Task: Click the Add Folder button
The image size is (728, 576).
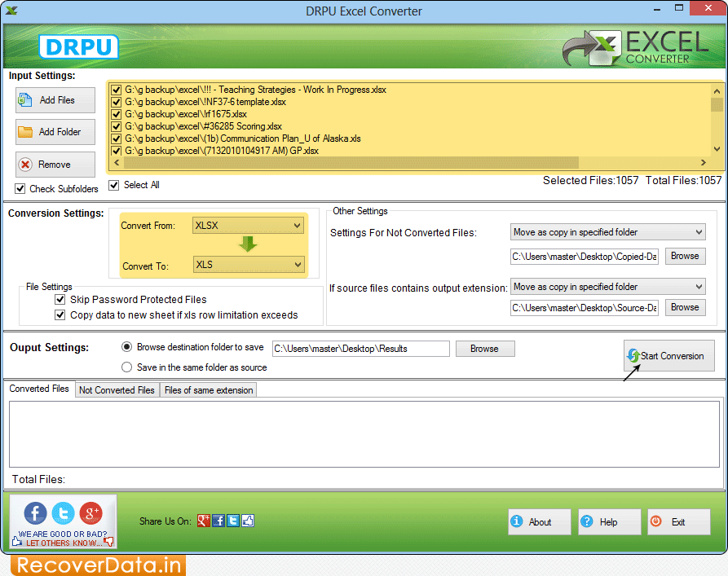Action: [55, 132]
